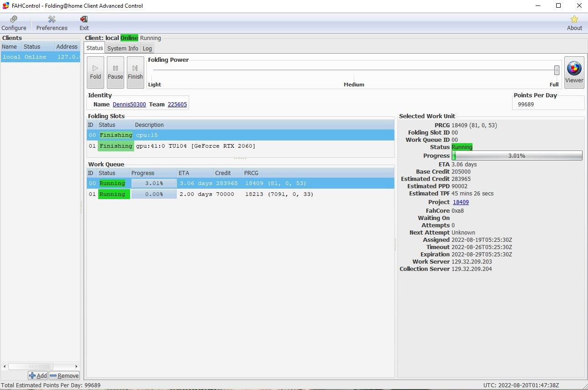Screen dimensions: 588x390
Task: Select folding slot 01 GeForce RTX 2060
Action: [241, 146]
